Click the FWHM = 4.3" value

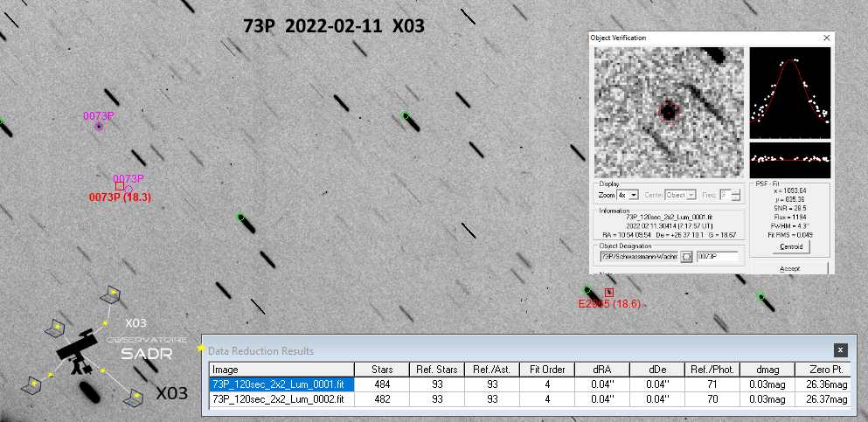[790, 225]
